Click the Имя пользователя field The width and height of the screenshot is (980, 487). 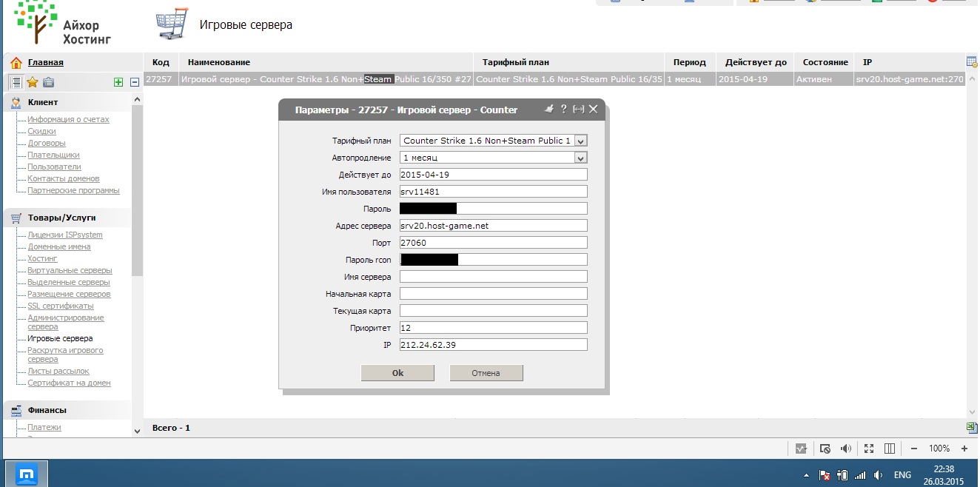pyautogui.click(x=493, y=192)
